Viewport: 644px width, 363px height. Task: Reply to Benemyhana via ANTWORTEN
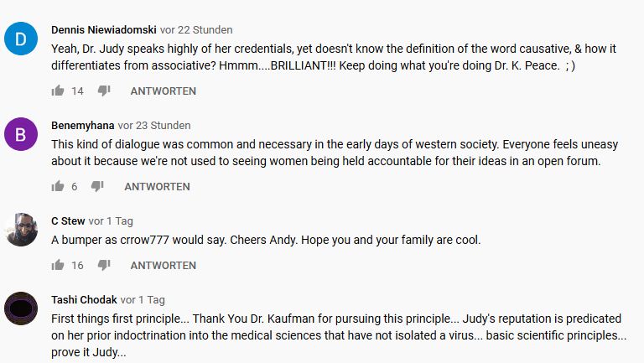coord(157,186)
